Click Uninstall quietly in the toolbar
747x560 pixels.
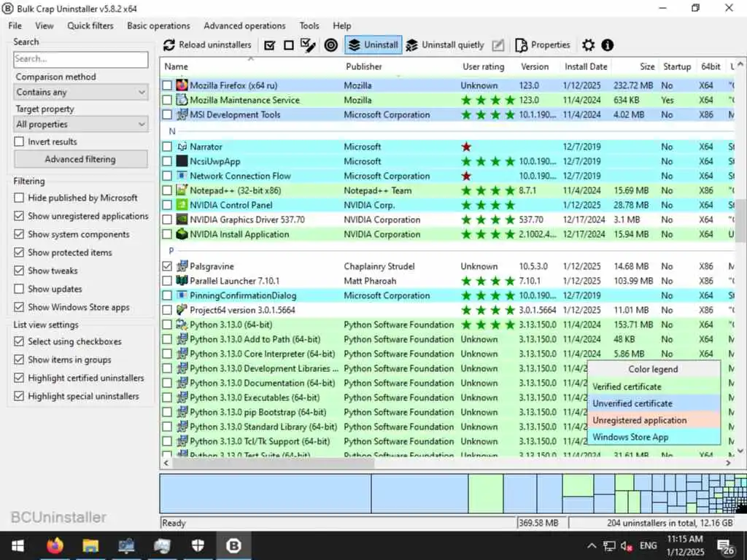coord(444,45)
